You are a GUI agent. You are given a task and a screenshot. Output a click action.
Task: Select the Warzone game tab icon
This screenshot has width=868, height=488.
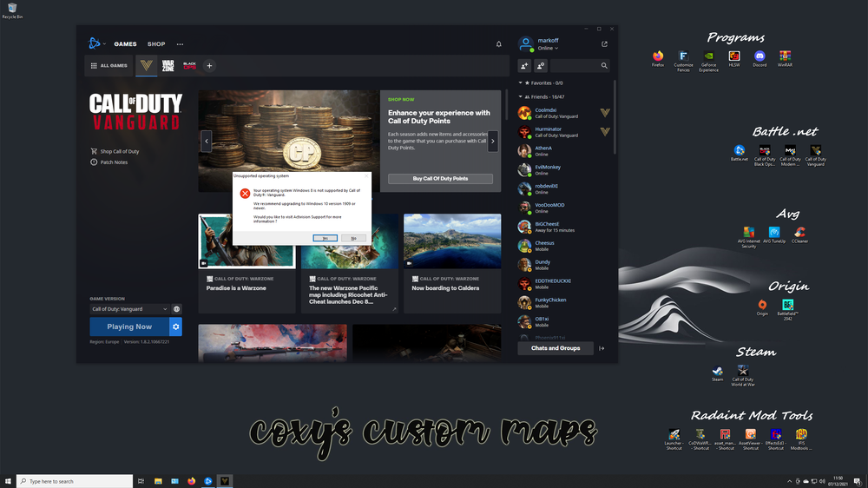pos(168,65)
